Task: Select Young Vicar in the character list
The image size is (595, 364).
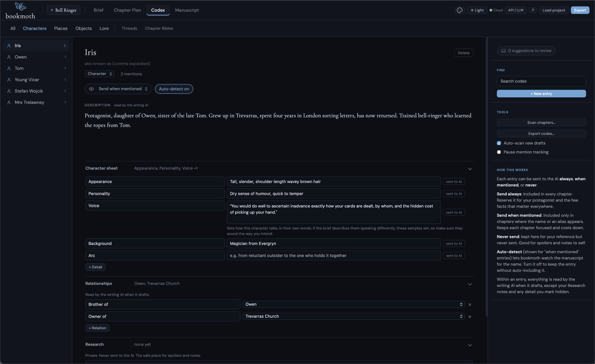Action: coord(36,80)
